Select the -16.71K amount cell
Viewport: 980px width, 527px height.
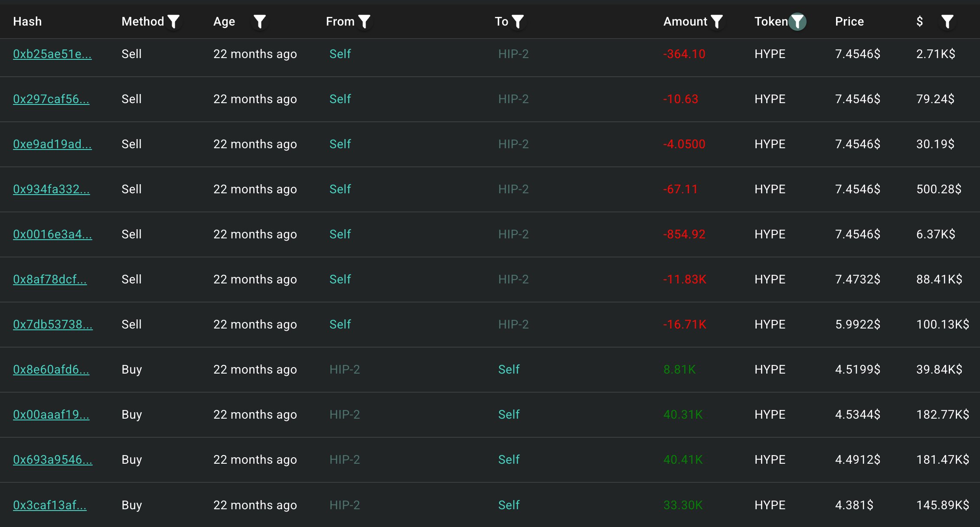[685, 324]
